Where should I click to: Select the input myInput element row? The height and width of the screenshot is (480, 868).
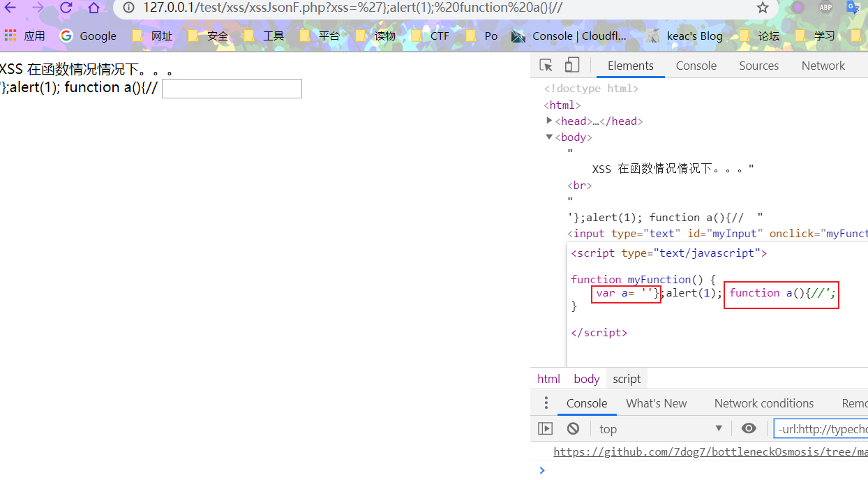click(717, 234)
